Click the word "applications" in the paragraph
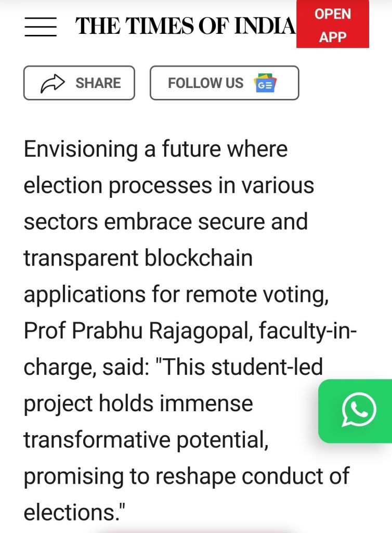 pyautogui.click(x=84, y=295)
